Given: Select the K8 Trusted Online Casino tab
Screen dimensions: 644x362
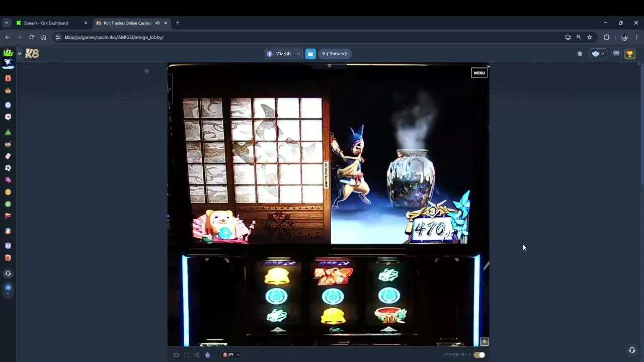Looking at the screenshot, I should (132, 23).
